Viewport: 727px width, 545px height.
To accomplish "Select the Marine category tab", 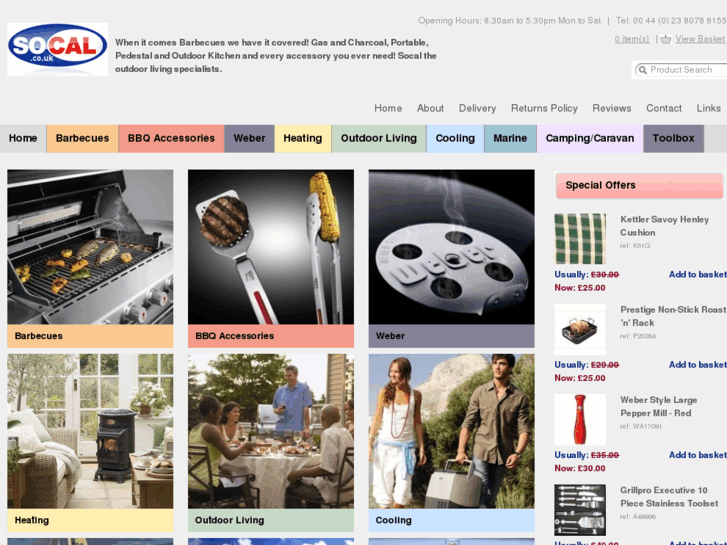I will (x=510, y=138).
